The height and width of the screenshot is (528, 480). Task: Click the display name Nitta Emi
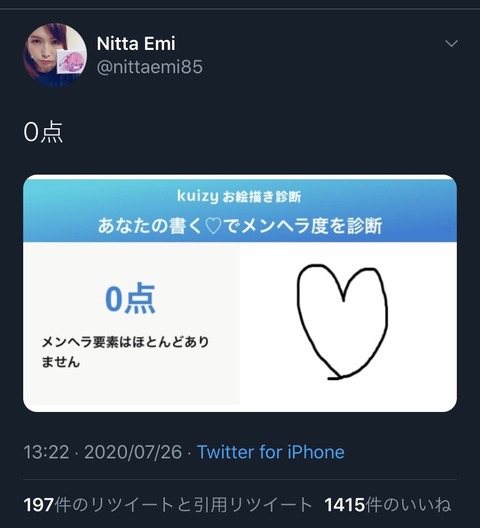coord(136,43)
